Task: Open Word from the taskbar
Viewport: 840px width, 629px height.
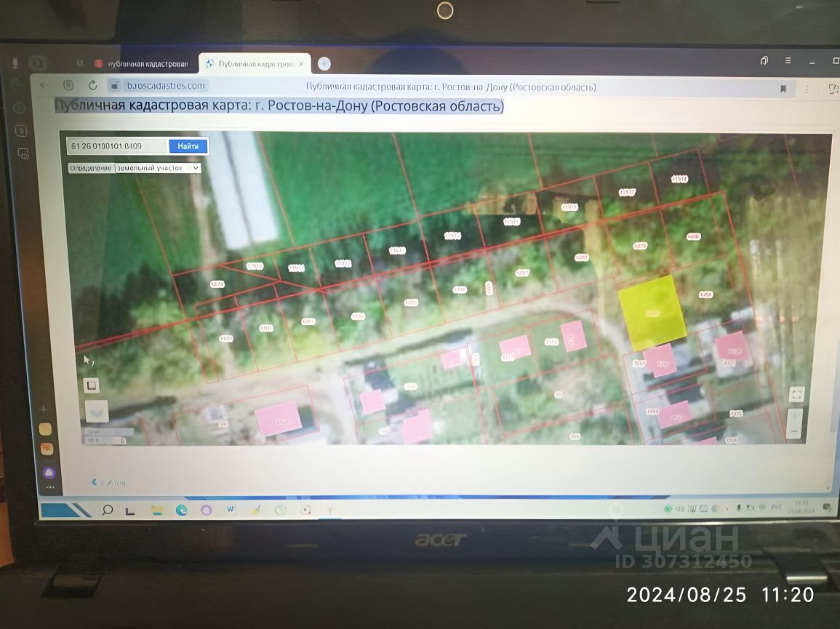Action: (x=231, y=509)
